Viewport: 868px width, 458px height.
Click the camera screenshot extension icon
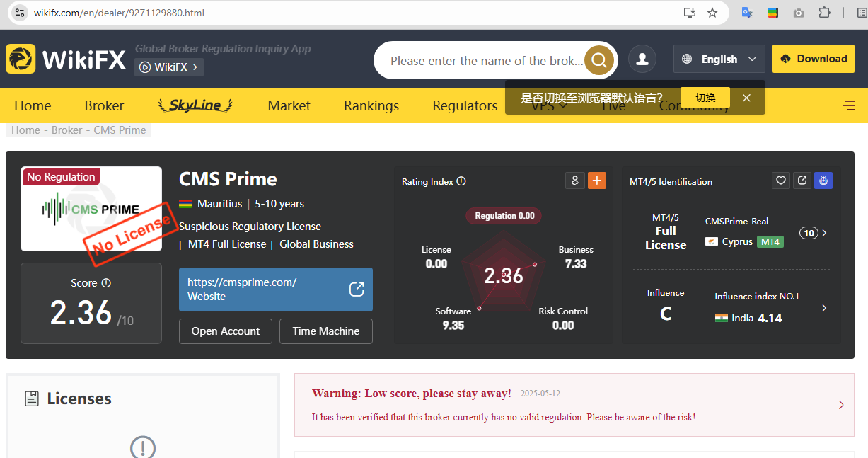pos(799,13)
